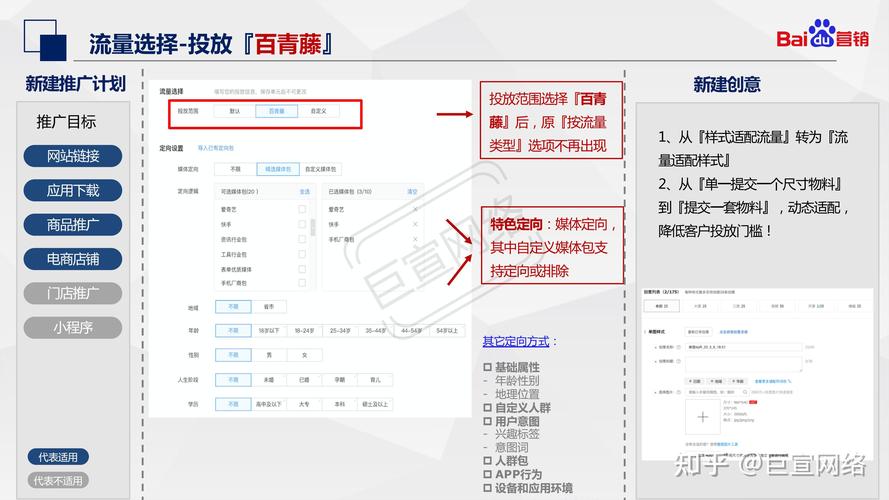
Task: Select 本科 education level
Action: (340, 404)
